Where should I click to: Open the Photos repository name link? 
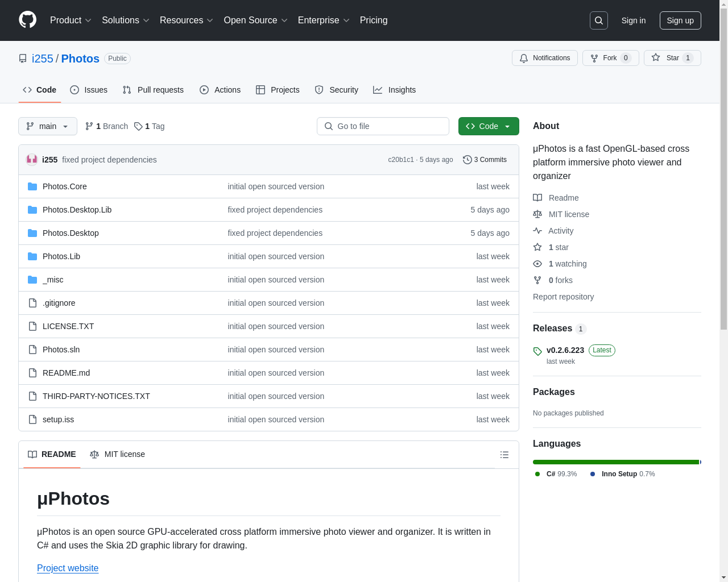pyautogui.click(x=80, y=59)
